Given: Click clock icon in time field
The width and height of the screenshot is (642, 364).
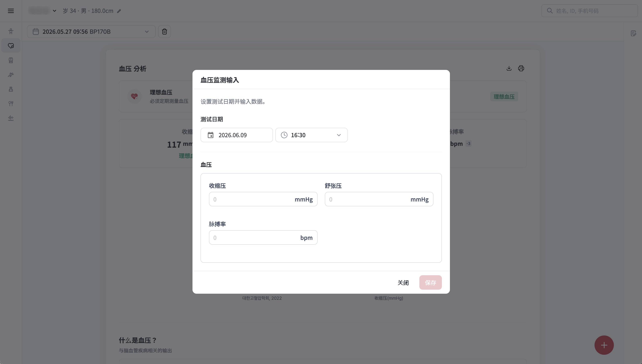Looking at the screenshot, I should click(x=284, y=135).
